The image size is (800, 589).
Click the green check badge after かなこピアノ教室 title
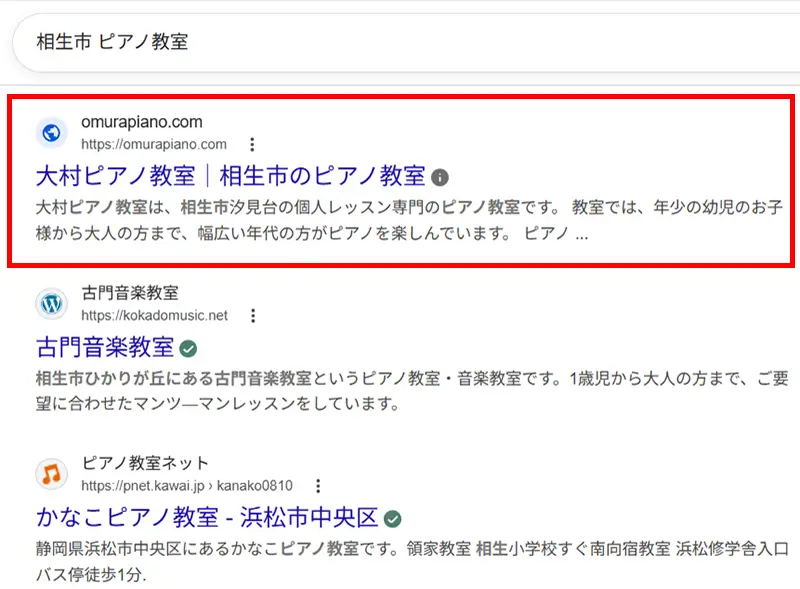tap(393, 518)
